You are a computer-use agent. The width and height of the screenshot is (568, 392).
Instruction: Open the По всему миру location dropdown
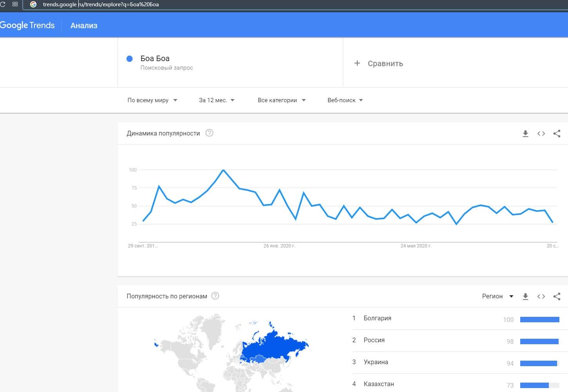click(x=152, y=100)
